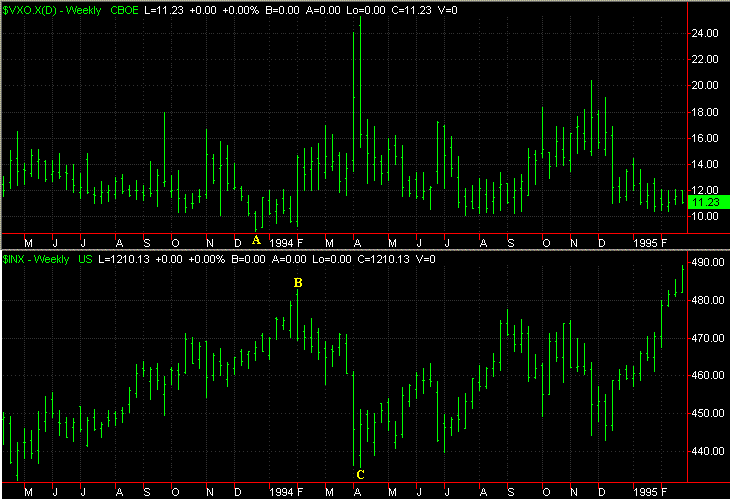Click the 1994 date label on upper chart axis

click(280, 243)
